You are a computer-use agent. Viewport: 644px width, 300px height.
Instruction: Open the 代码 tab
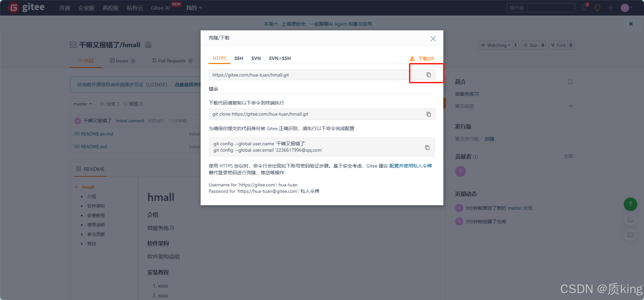tap(86, 61)
